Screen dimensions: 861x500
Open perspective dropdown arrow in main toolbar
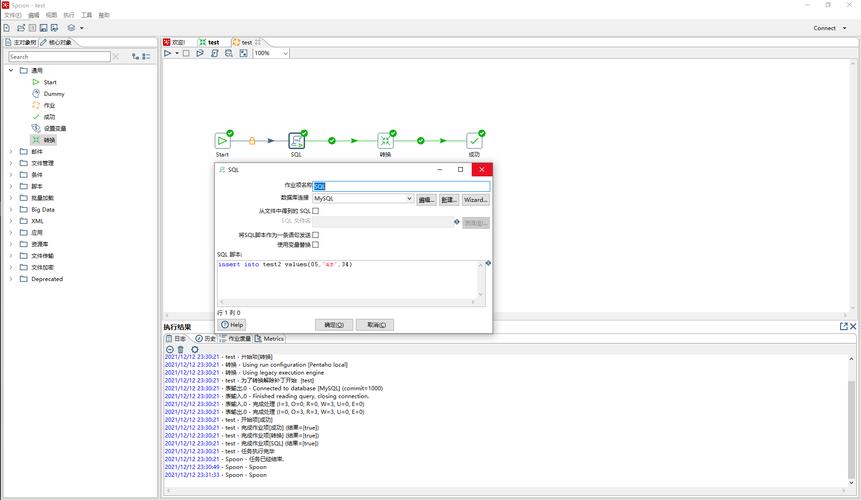(x=82, y=28)
